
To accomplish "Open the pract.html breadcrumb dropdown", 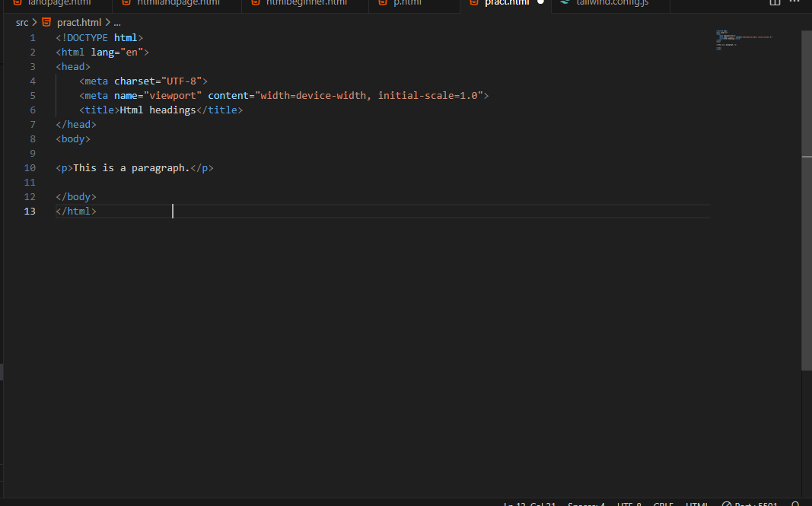I will pos(78,22).
